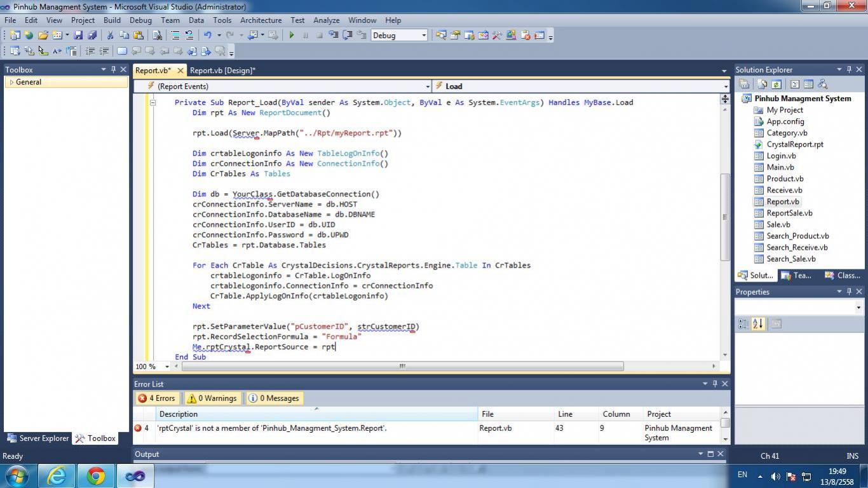
Task: Toggle Alphabetical sort in Properties panel
Action: (757, 324)
